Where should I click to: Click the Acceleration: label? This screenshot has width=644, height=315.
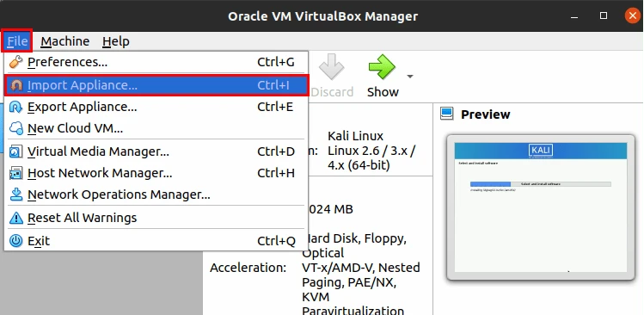point(248,268)
